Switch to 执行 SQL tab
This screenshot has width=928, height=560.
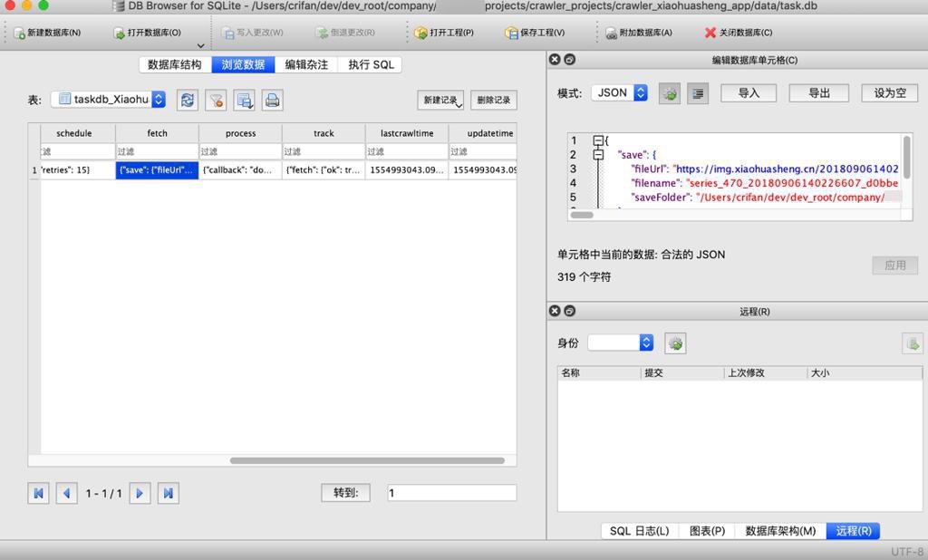(371, 64)
